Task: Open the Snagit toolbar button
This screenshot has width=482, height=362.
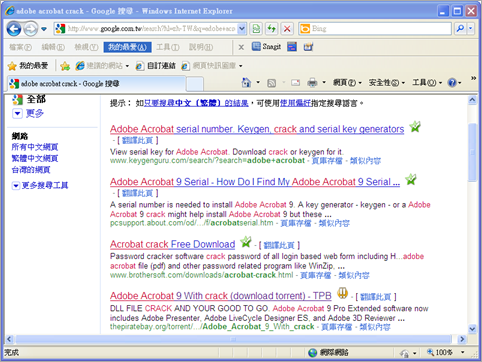Action: click(266, 47)
